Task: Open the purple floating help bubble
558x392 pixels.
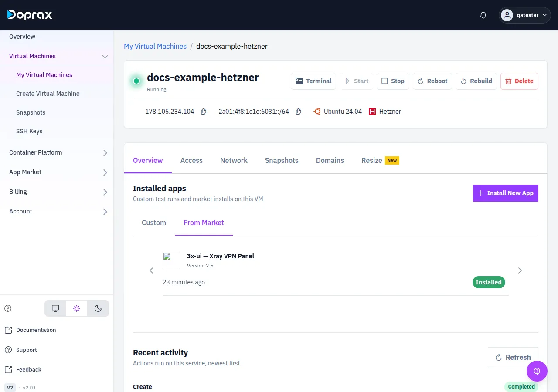Action: pos(537,371)
